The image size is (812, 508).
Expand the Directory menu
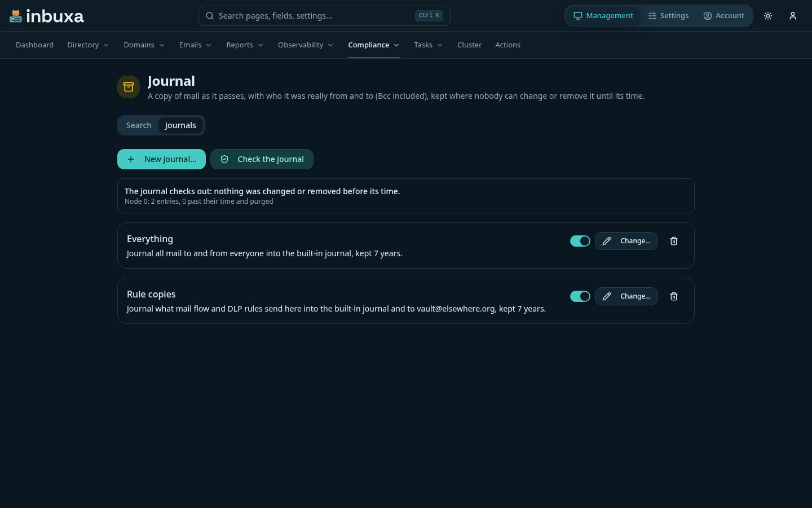88,45
